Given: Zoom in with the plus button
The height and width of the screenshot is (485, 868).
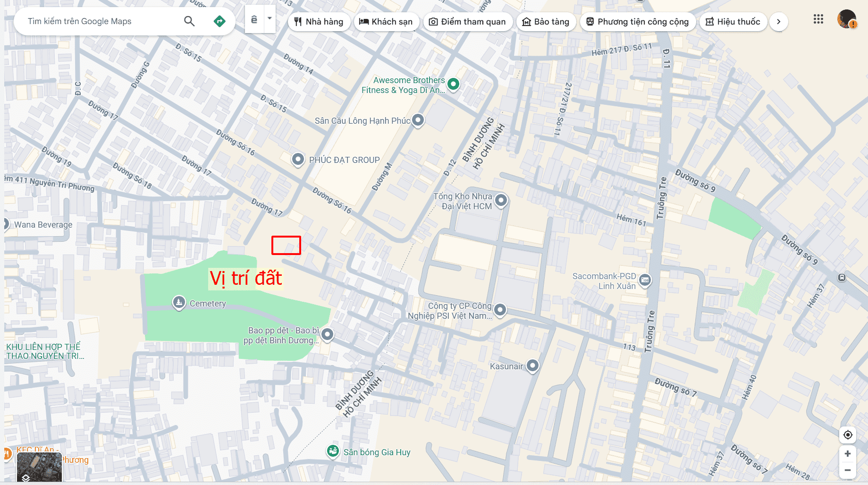Looking at the screenshot, I should tap(848, 453).
